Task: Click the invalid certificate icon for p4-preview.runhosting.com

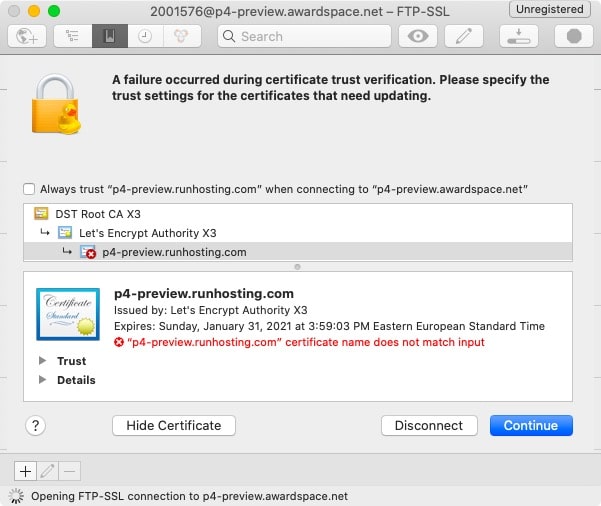Action: tap(88, 252)
